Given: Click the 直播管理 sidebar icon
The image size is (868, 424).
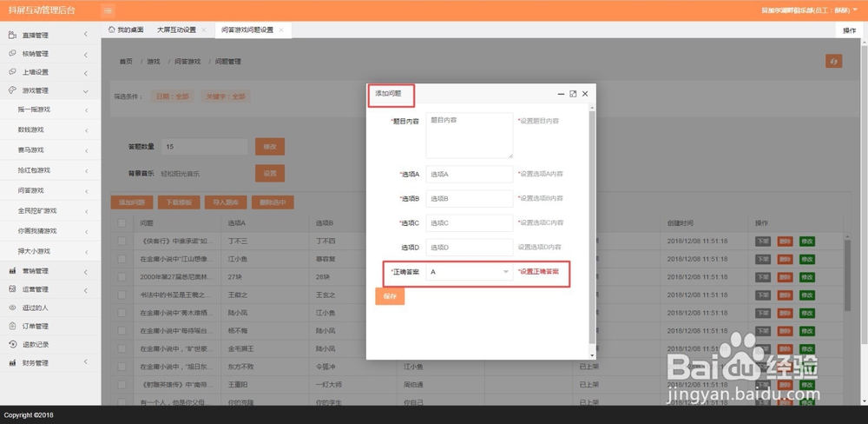Looking at the screenshot, I should (x=12, y=35).
